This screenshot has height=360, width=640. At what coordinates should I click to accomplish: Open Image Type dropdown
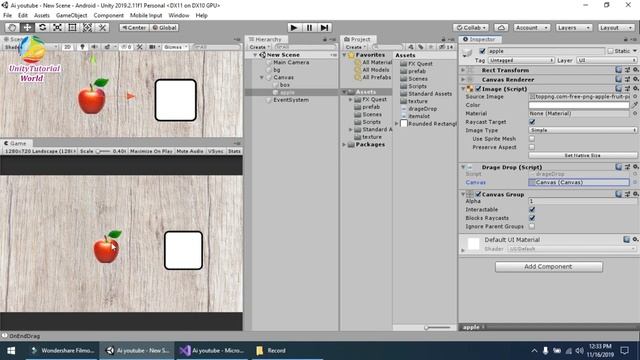tap(583, 130)
